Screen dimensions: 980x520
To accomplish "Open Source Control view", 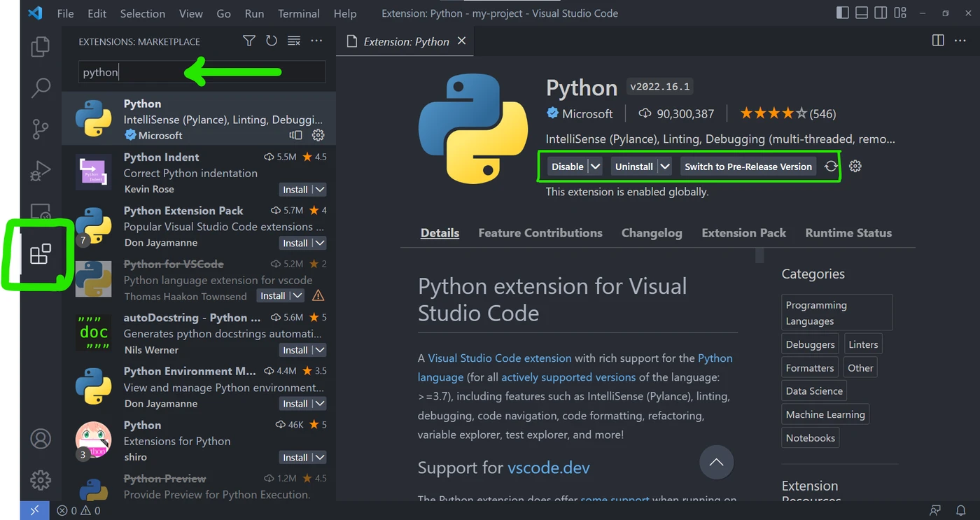I will [x=41, y=129].
